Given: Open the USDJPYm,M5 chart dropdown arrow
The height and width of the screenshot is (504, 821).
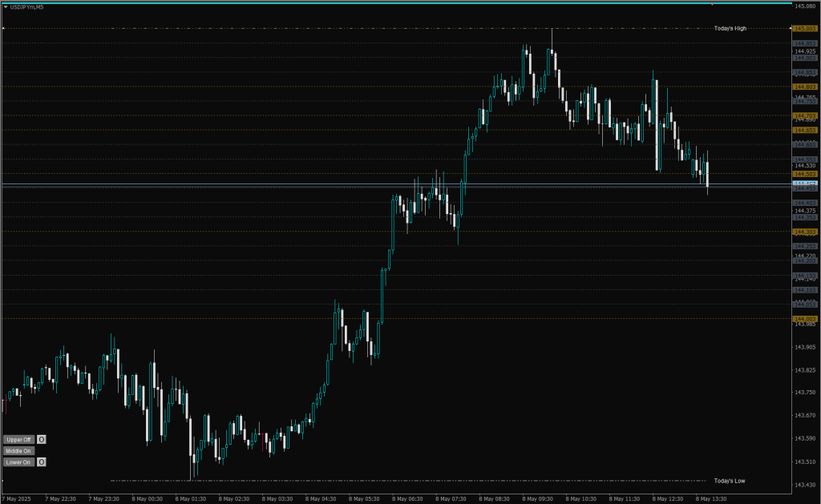Looking at the screenshot, I should point(5,6).
